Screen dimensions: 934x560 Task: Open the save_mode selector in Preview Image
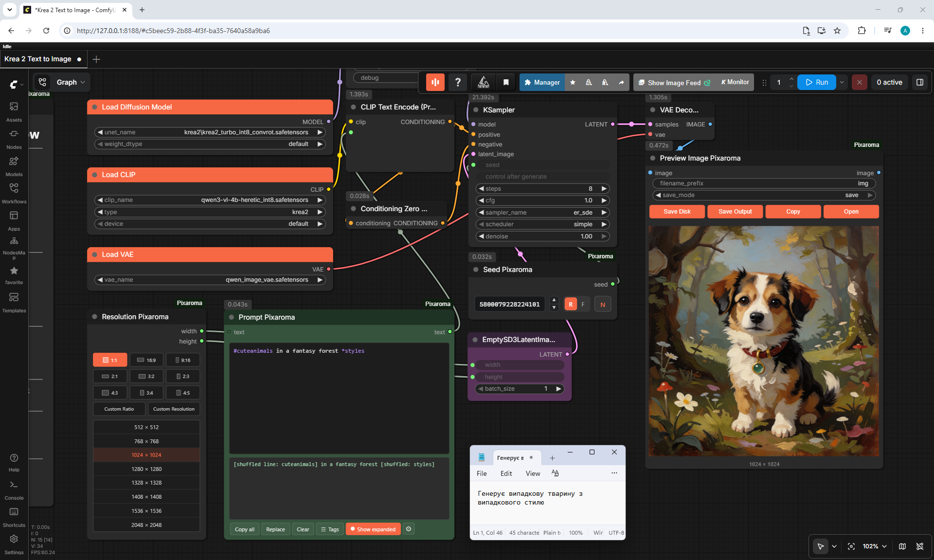[764, 195]
